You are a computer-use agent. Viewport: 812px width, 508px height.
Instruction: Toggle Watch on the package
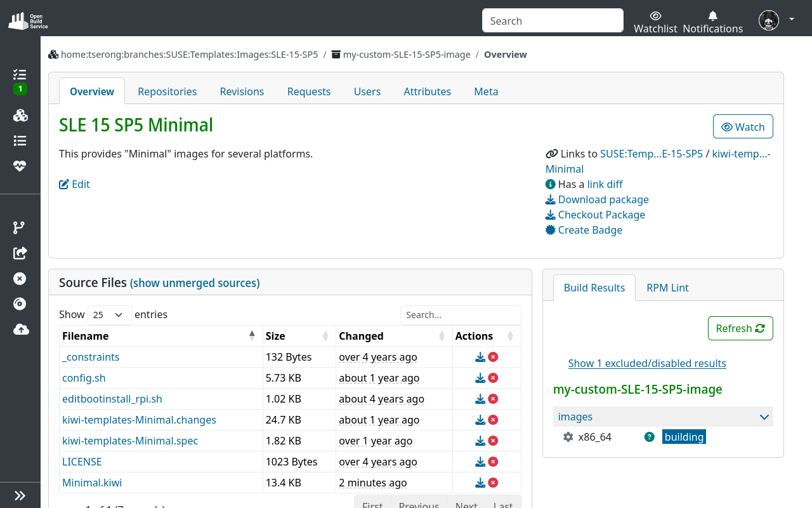point(743,126)
